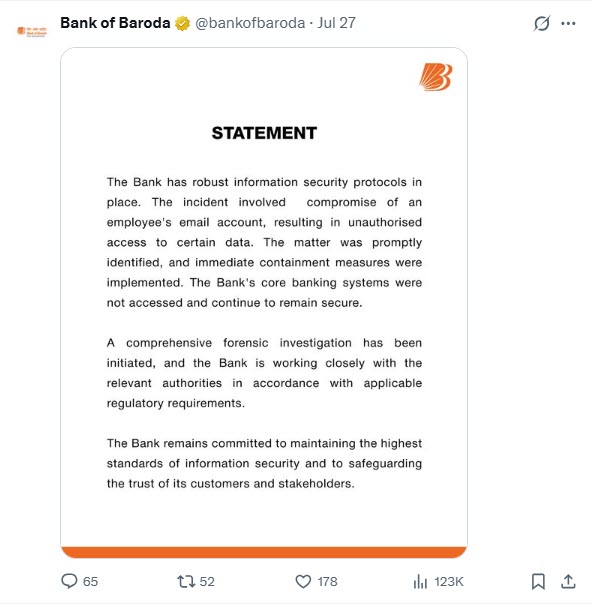Click the share upload arrow icon
592x606 pixels.
[568, 581]
